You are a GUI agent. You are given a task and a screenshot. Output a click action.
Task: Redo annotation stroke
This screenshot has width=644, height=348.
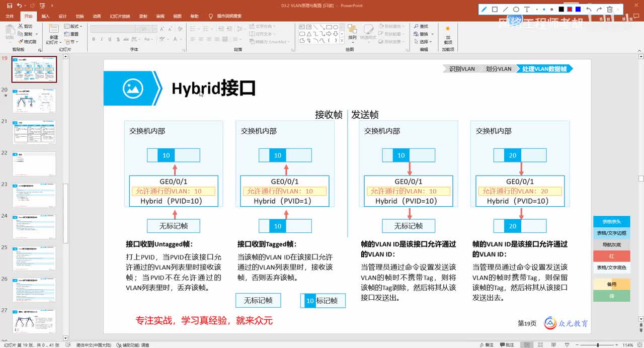tap(599, 9)
